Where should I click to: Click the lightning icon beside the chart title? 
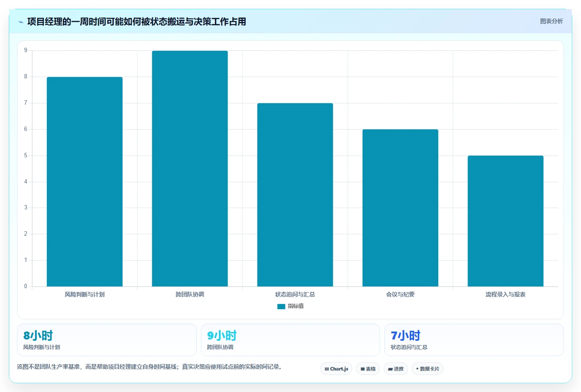click(21, 22)
